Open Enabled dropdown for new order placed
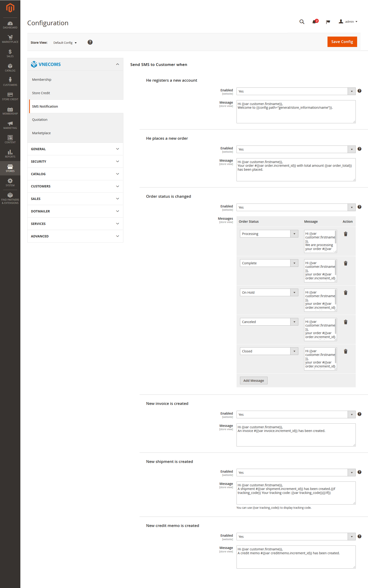 click(x=296, y=149)
